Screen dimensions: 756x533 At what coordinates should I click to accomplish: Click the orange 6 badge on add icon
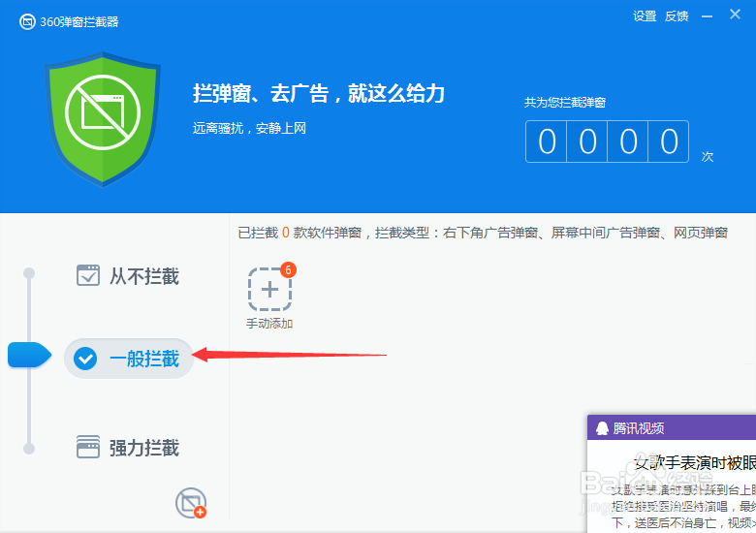pyautogui.click(x=288, y=269)
